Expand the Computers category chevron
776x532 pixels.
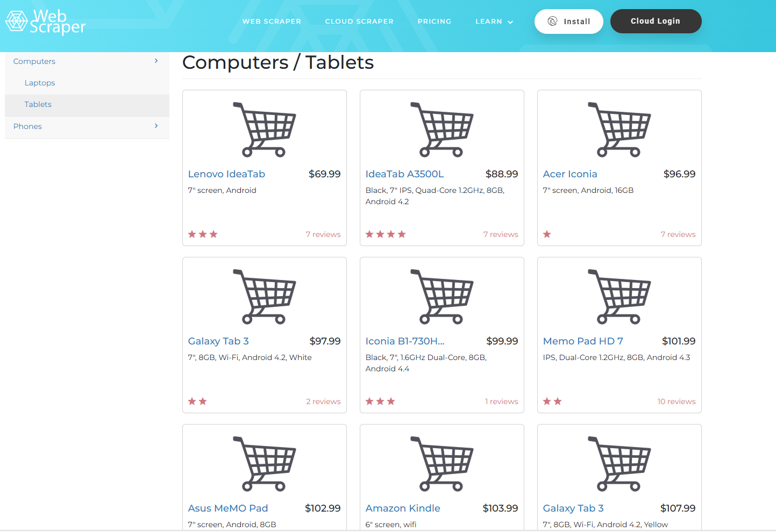[x=156, y=61]
